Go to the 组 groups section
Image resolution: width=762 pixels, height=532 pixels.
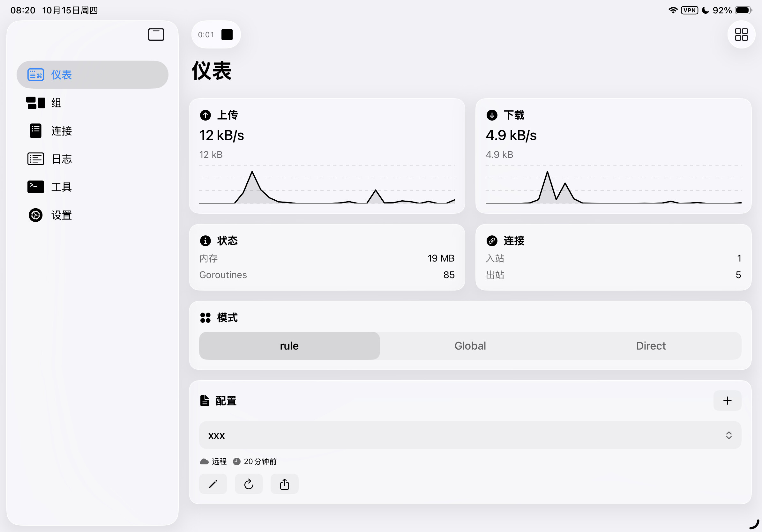92,103
